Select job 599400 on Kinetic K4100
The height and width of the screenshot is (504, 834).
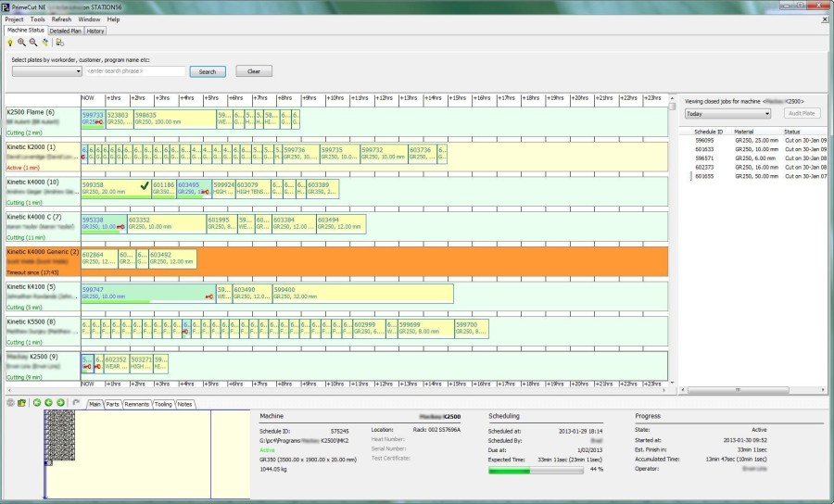click(362, 294)
